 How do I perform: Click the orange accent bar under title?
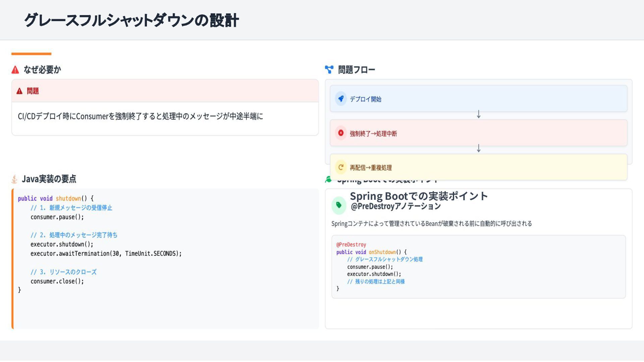[x=31, y=54]
